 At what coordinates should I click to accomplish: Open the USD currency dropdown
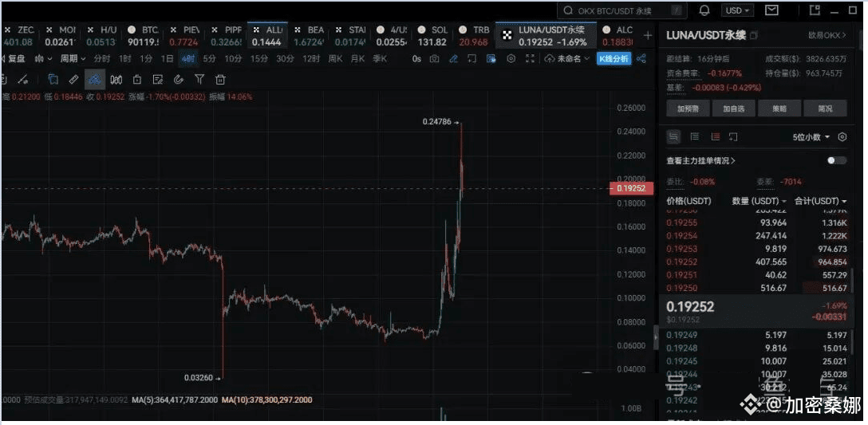click(739, 10)
